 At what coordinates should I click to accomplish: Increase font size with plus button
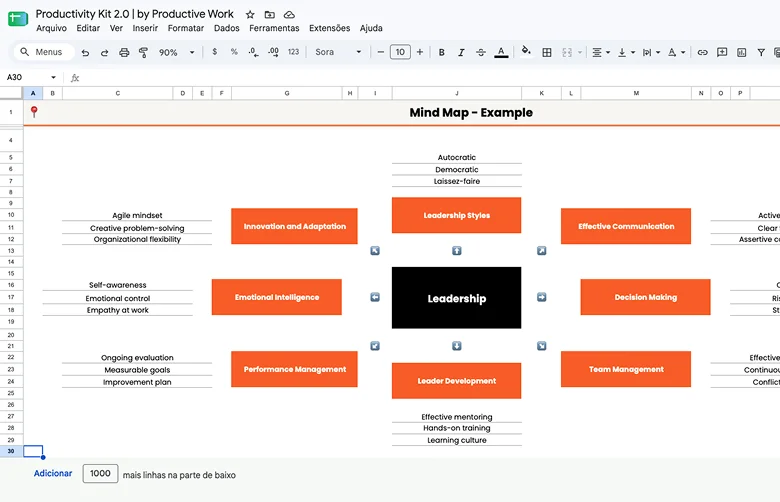click(x=420, y=52)
